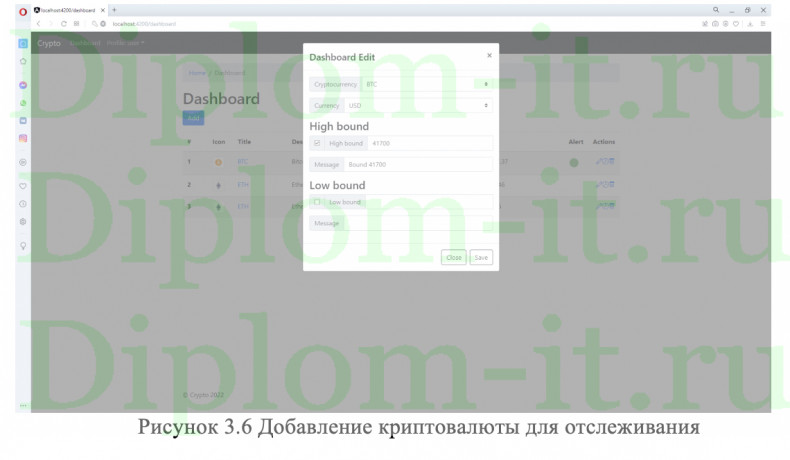Open the Cryptocurrency BTC dropdown
The width and height of the screenshot is (790, 460).
tap(427, 84)
